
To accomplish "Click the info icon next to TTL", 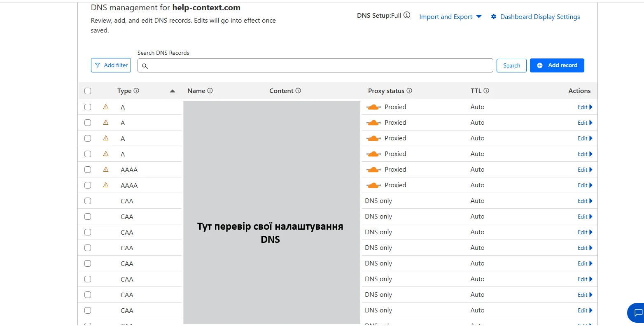I will pos(486,91).
